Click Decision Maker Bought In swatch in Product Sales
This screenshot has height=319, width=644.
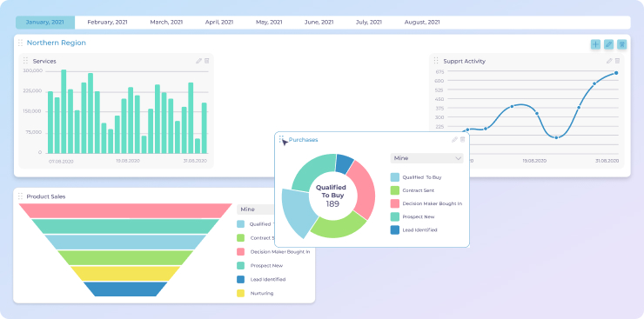point(241,251)
